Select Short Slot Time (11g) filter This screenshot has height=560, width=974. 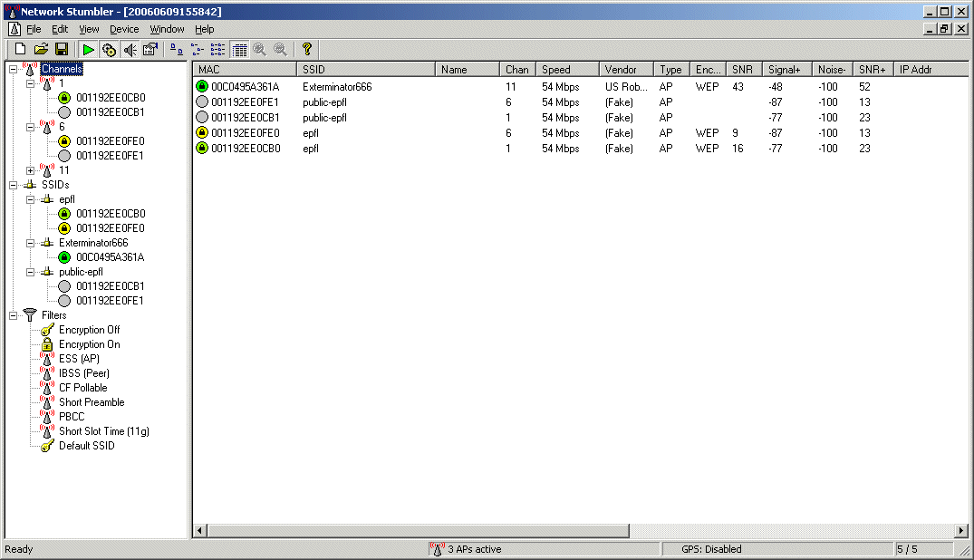click(103, 431)
